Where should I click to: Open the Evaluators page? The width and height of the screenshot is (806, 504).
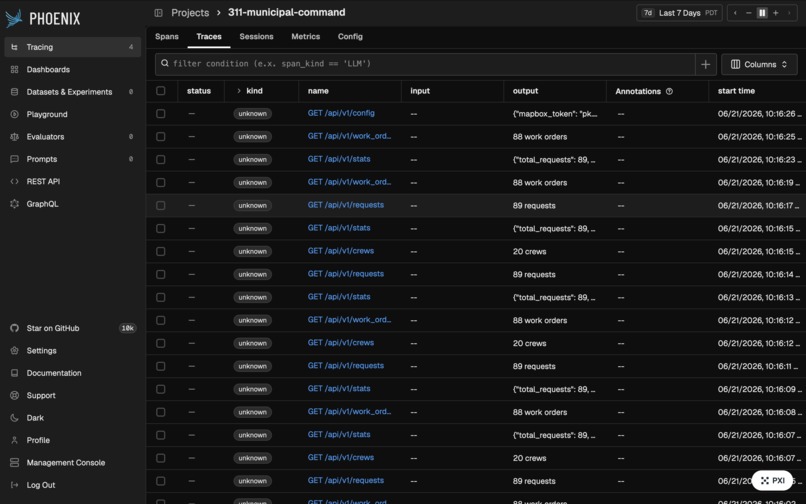(72, 136)
